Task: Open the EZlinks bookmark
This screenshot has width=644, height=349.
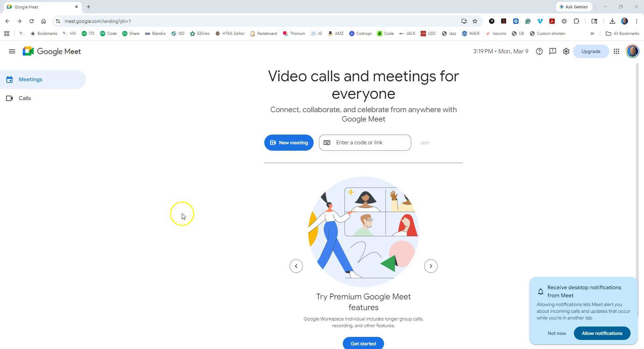Action: [200, 34]
